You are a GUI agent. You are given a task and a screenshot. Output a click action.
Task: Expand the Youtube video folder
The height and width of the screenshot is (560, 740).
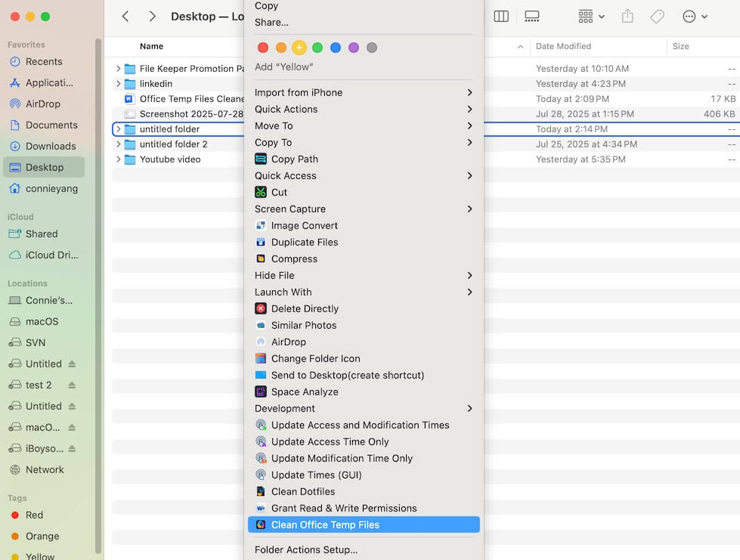coord(118,159)
